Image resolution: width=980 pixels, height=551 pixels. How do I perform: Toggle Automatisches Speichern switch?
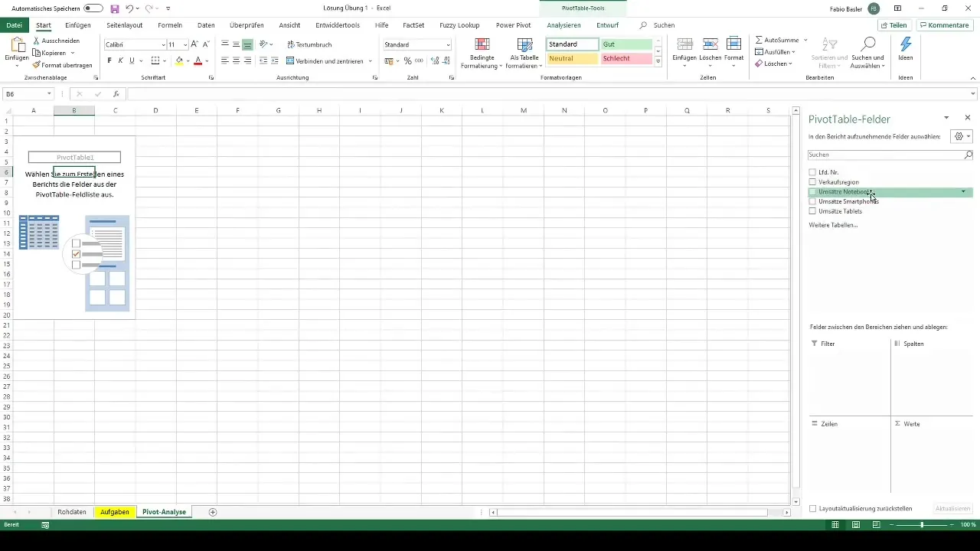pyautogui.click(x=93, y=8)
